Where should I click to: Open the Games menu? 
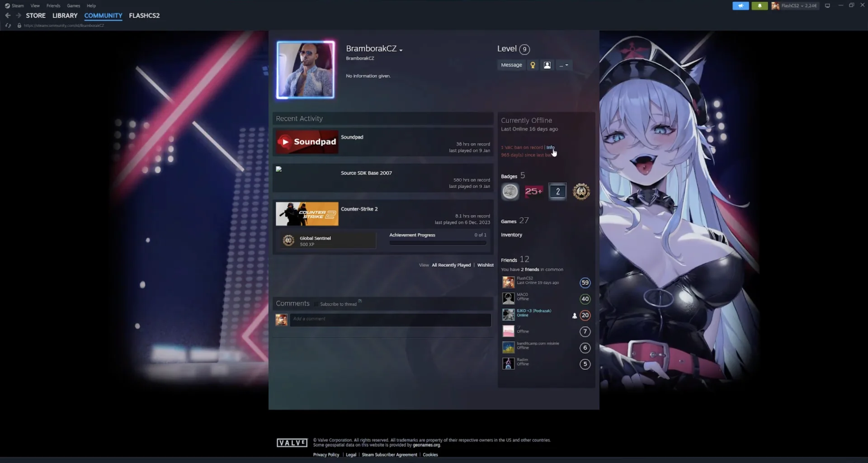(73, 6)
